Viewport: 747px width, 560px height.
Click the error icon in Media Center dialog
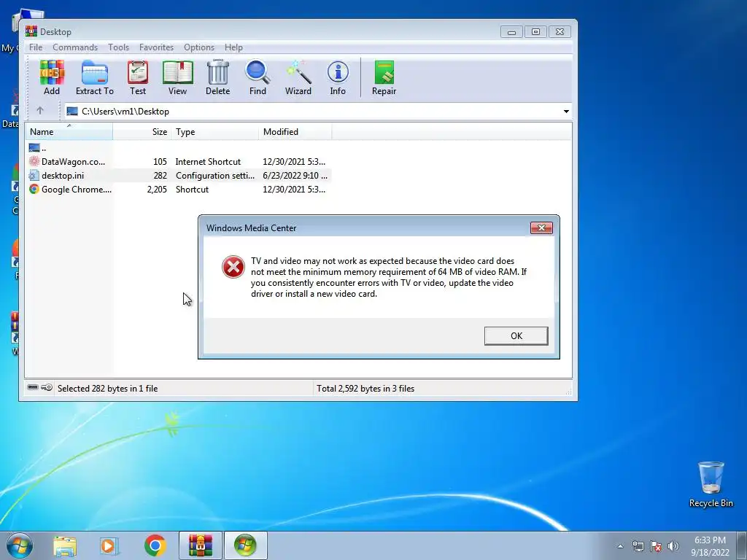click(x=233, y=267)
